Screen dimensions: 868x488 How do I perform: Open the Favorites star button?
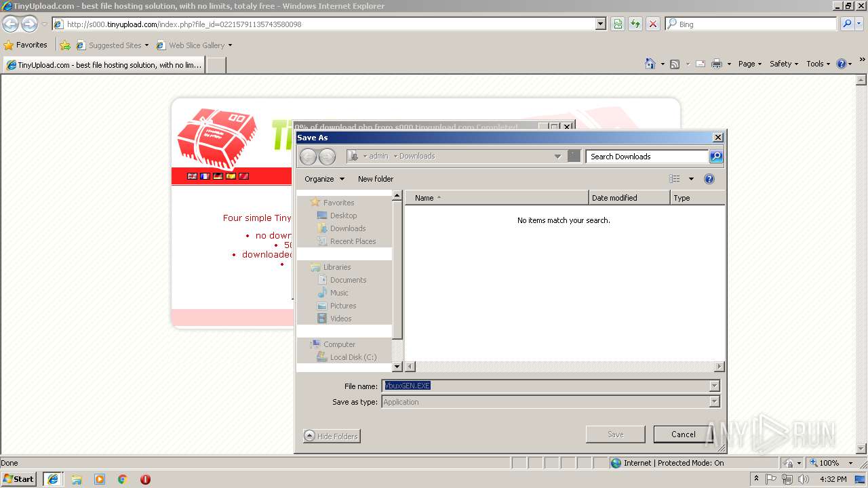[x=26, y=45]
